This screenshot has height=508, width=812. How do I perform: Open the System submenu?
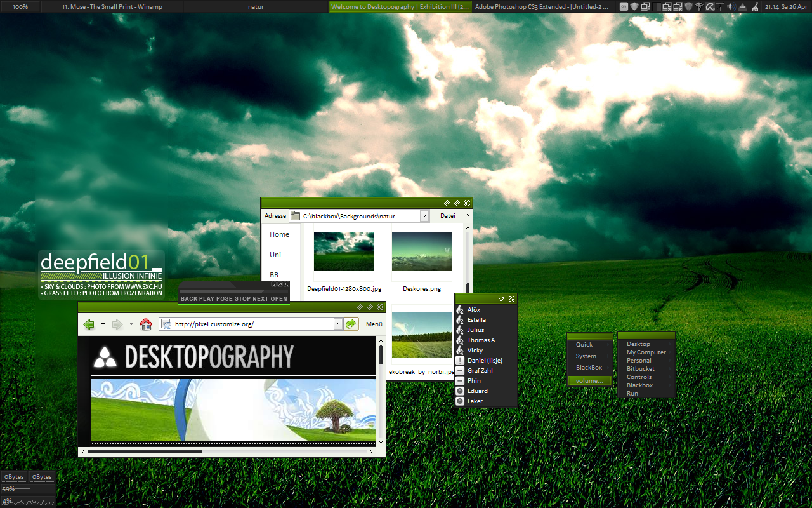click(x=590, y=356)
